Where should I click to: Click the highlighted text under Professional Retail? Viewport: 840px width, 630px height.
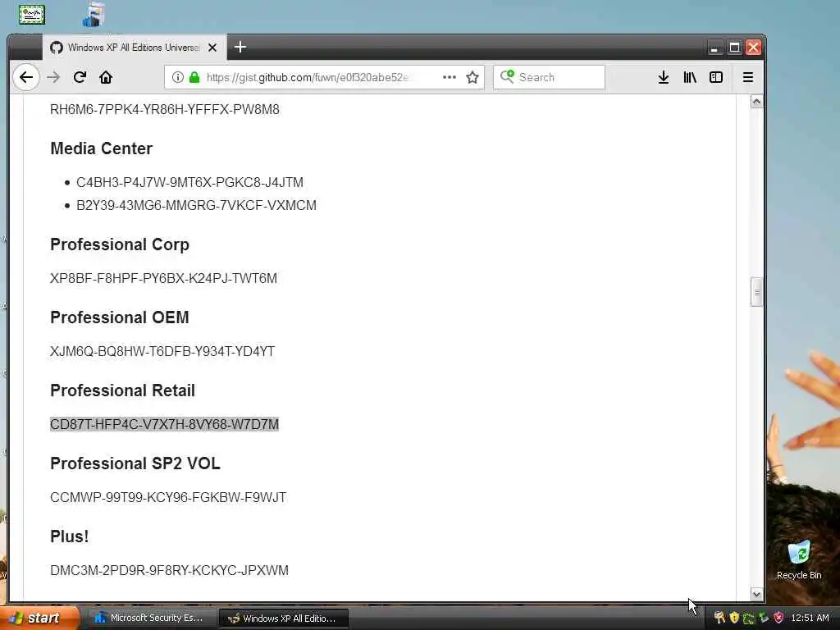pyautogui.click(x=164, y=424)
